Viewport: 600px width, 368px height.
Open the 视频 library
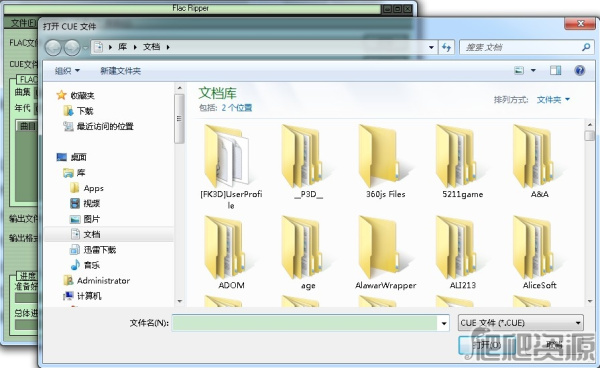(x=85, y=204)
